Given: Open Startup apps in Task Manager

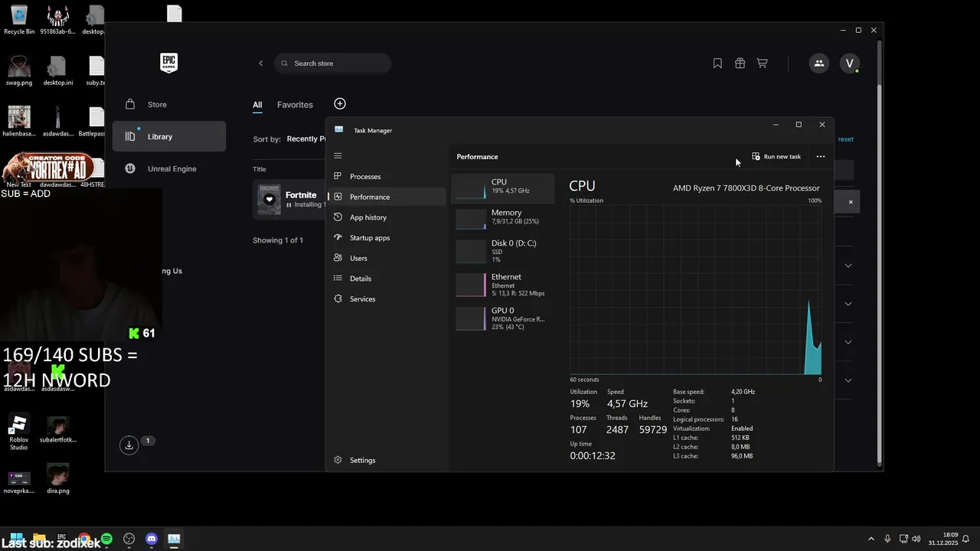Looking at the screenshot, I should pyautogui.click(x=387, y=238).
